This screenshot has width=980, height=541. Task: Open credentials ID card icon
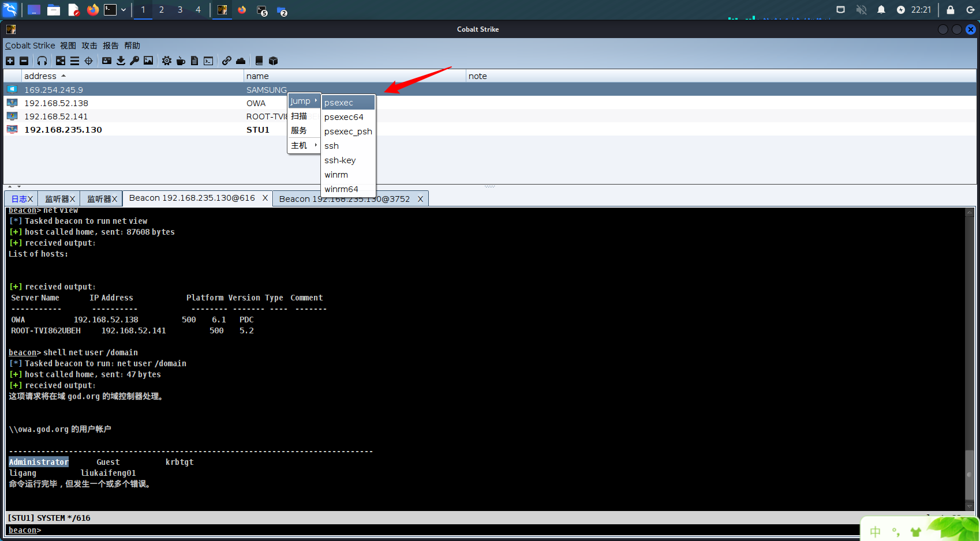pos(107,61)
